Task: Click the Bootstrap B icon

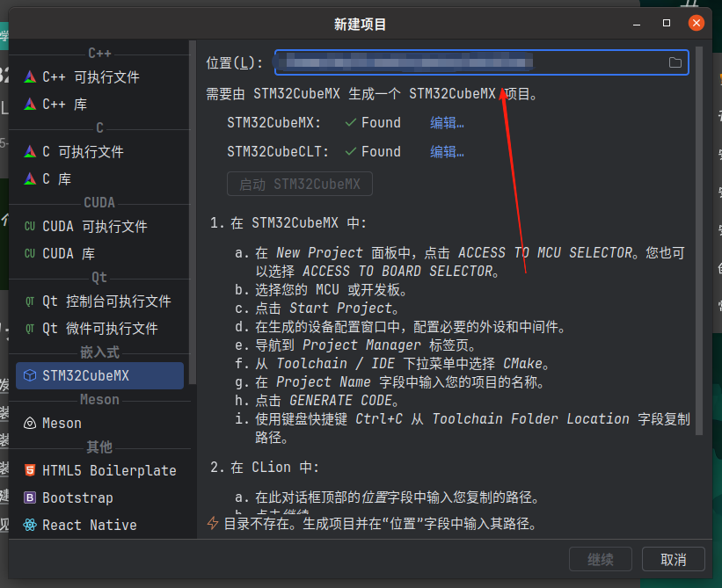Action: [x=30, y=497]
